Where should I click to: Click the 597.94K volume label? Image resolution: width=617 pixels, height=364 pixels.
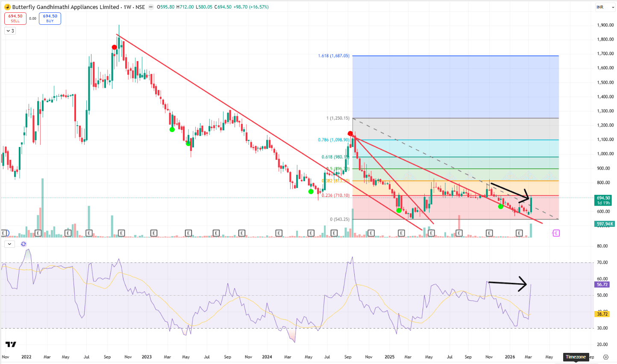(605, 224)
